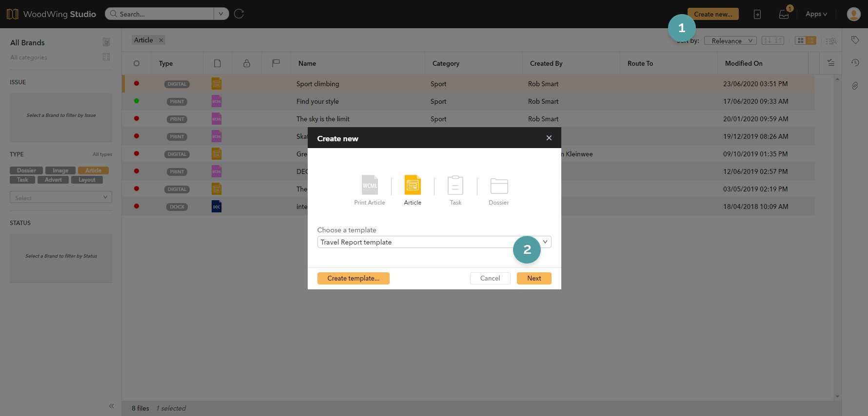
Task: Toggle the Task type filter
Action: (22, 180)
